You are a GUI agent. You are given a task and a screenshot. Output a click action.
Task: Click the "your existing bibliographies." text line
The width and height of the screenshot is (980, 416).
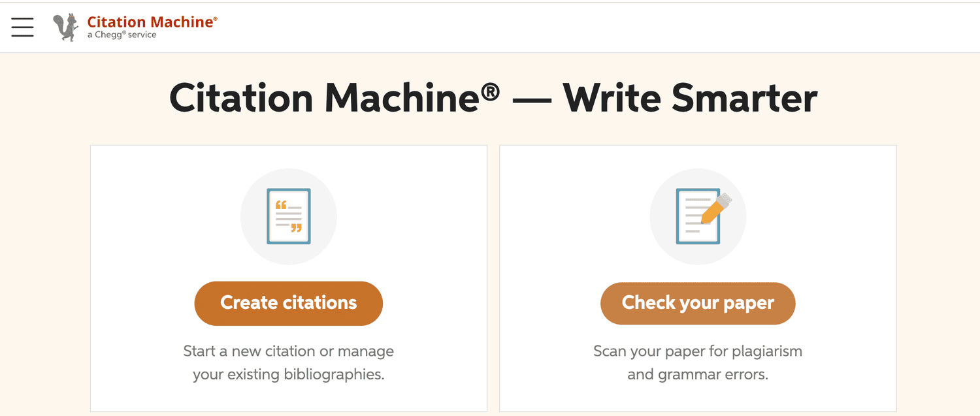(289, 375)
